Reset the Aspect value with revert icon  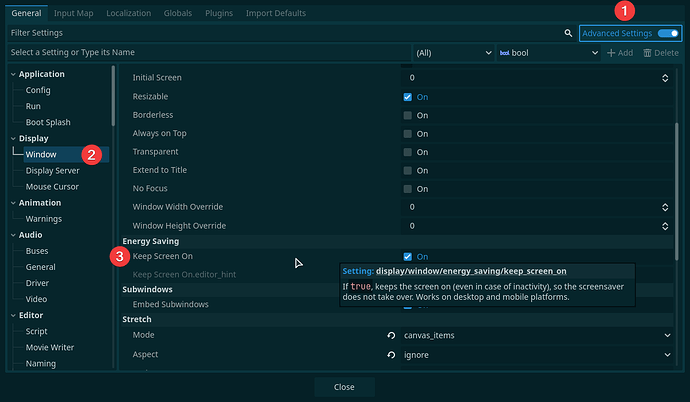click(391, 354)
